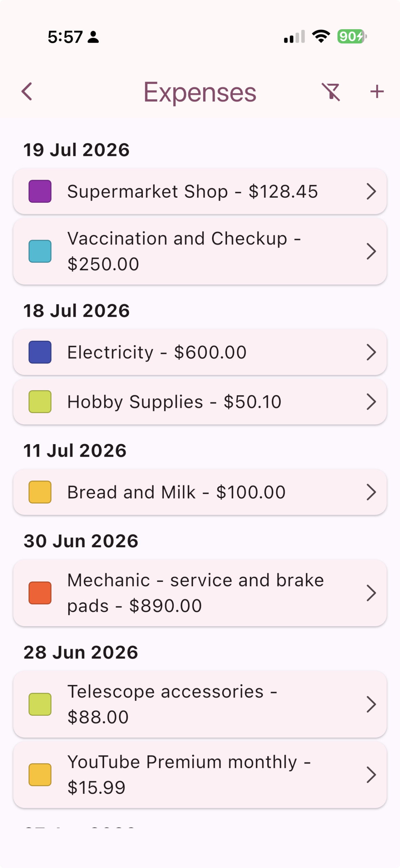Tap the person icon beside the clock
Viewport: 400px width, 868px height.
coord(93,37)
